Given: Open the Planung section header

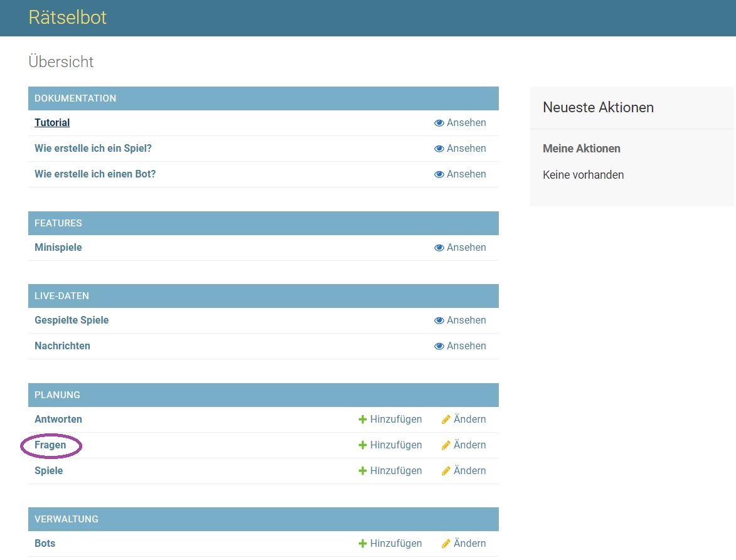Looking at the screenshot, I should [x=57, y=395].
